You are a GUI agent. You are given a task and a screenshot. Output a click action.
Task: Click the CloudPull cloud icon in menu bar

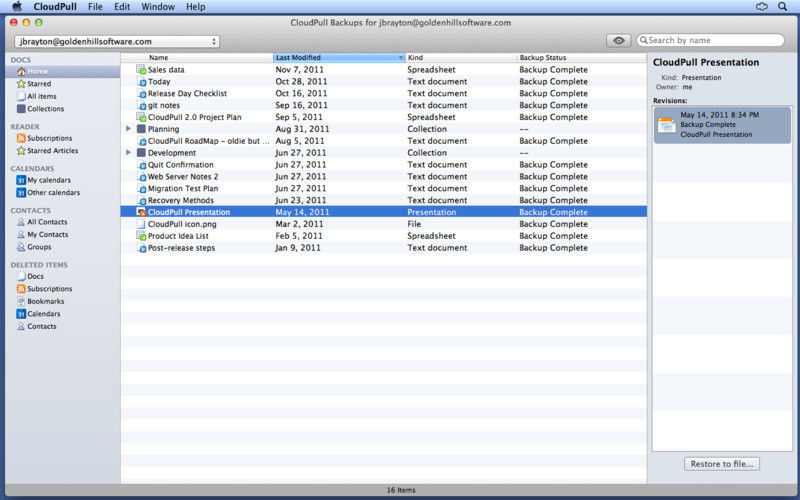click(x=762, y=7)
